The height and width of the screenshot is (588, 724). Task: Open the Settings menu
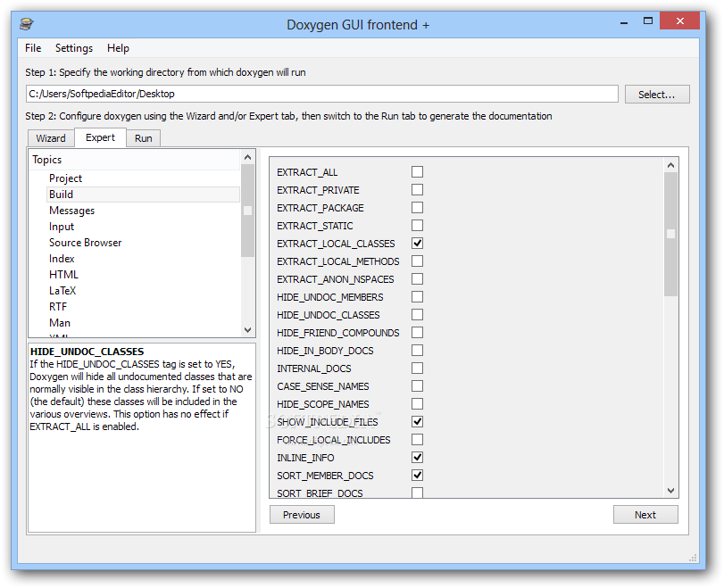coord(74,48)
